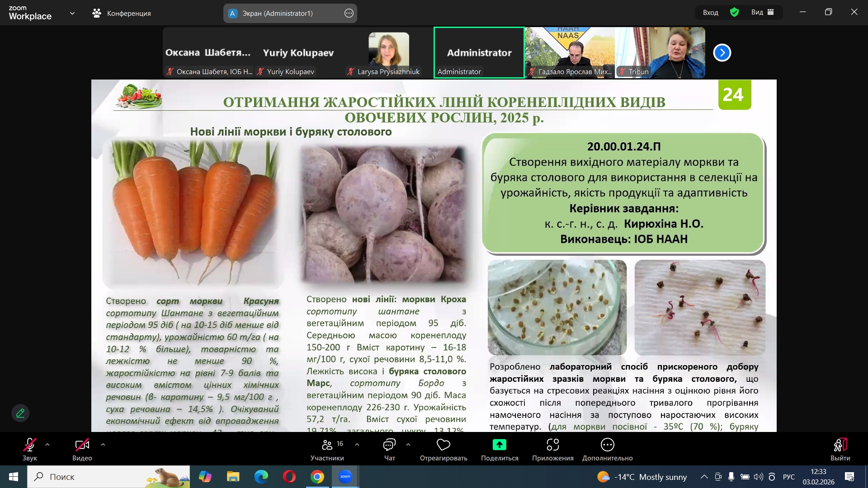This screenshot has height=488, width=868.
Task: Start camera with Видео button
Action: (82, 445)
